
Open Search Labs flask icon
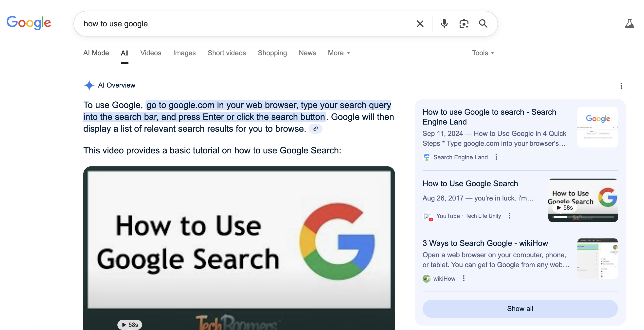click(x=629, y=24)
